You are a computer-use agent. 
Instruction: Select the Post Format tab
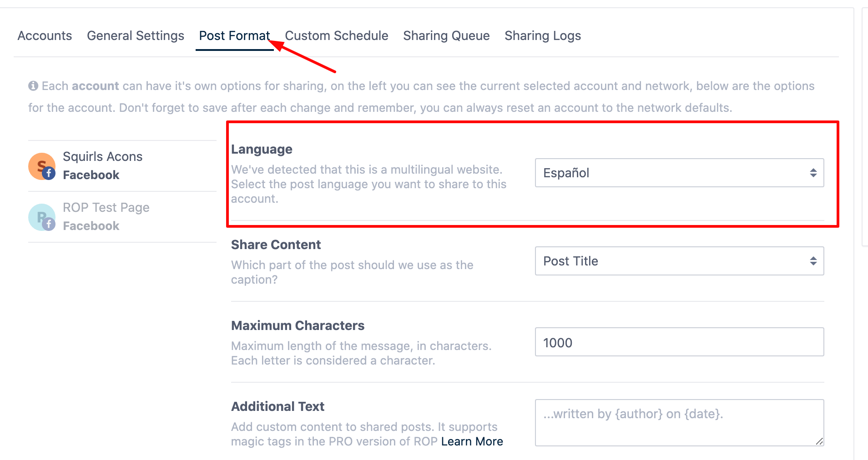[234, 36]
